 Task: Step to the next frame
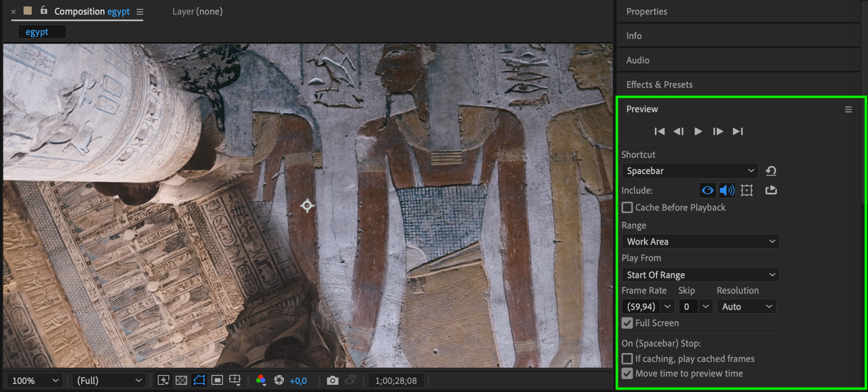(718, 131)
